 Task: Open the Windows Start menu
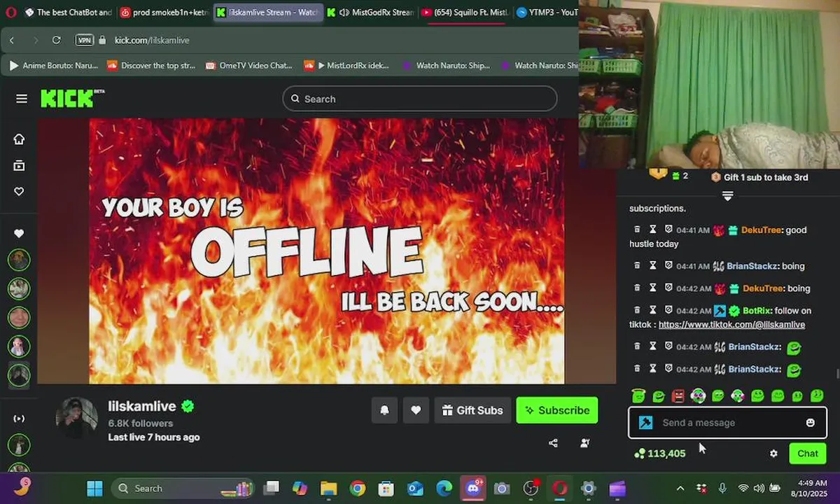[x=94, y=488]
